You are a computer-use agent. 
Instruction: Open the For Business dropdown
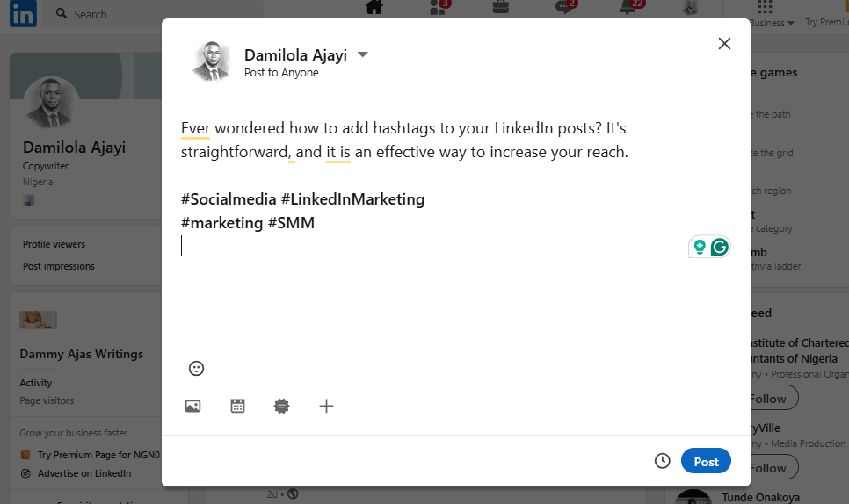click(773, 23)
